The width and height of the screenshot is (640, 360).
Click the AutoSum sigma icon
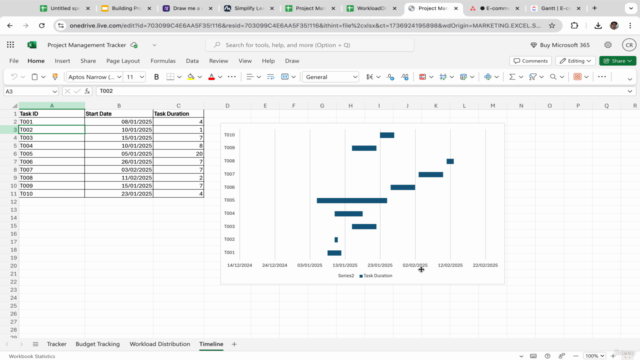click(x=512, y=77)
